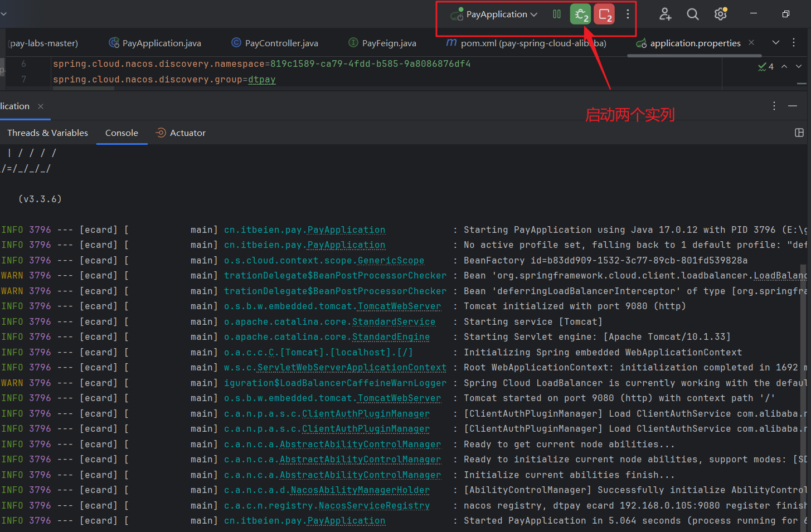Stop the running instances with the red icon
This screenshot has height=532, width=811.
click(x=604, y=14)
